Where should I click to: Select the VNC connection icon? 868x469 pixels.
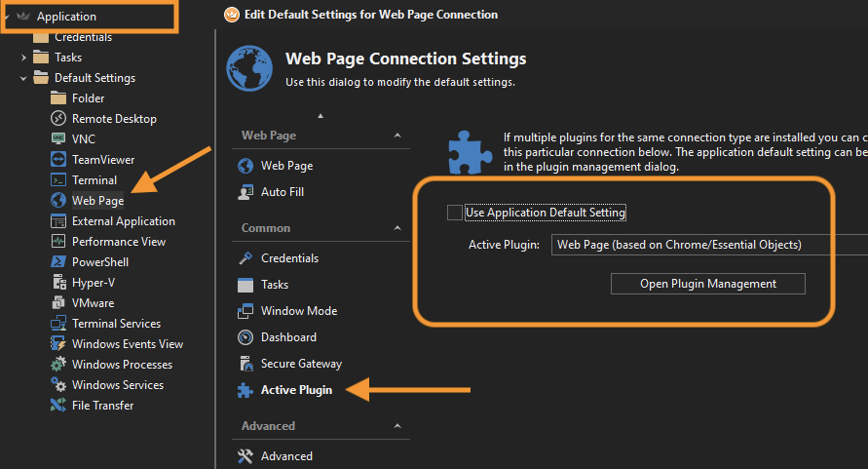pos(57,139)
